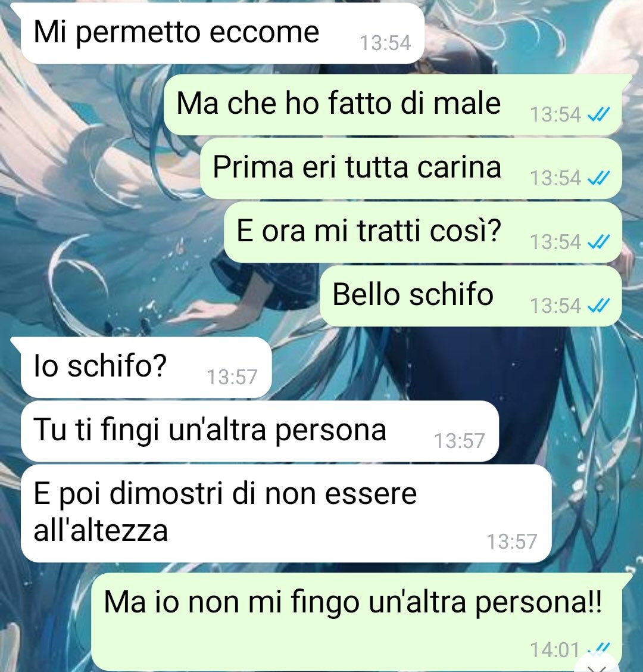The height and width of the screenshot is (672, 643).
Task: Tap the 13:54 time on 'Mi permetto eccome'
Action: click(x=385, y=43)
